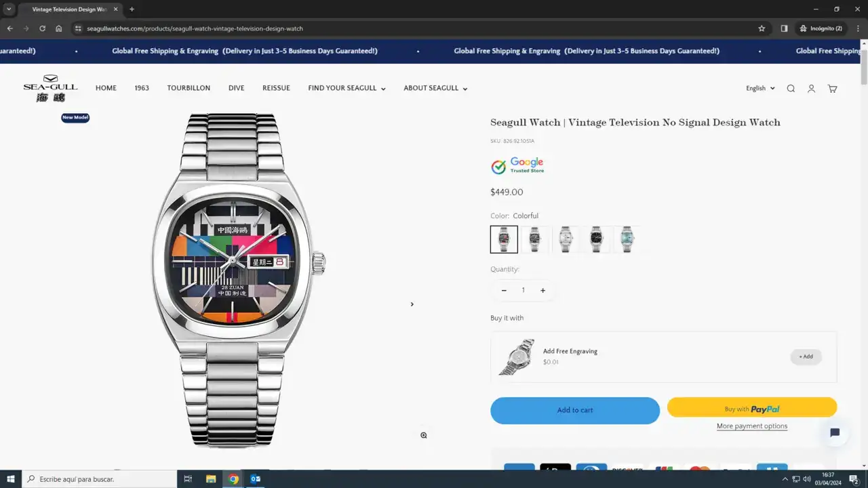Select the Colorful watch color swatch
The image size is (868, 488).
pyautogui.click(x=504, y=239)
